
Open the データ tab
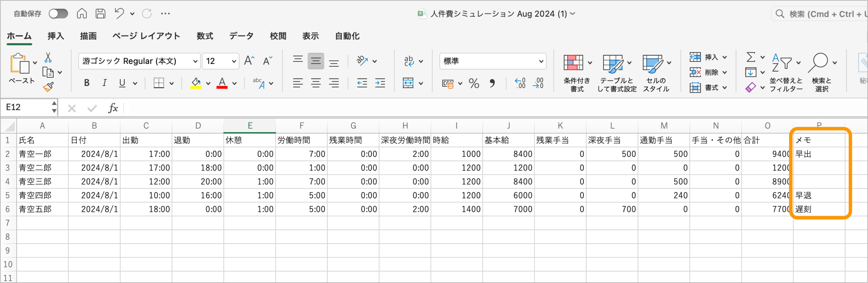tap(241, 36)
